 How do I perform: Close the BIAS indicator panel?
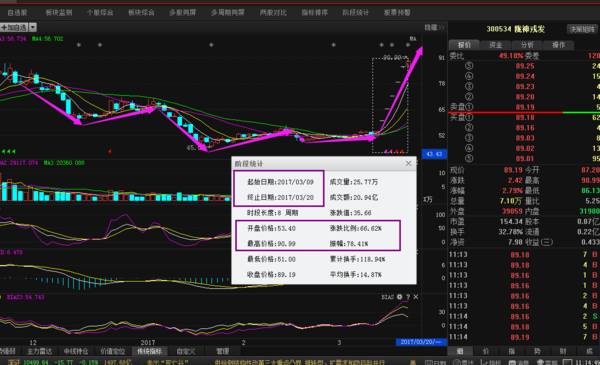(x=416, y=297)
